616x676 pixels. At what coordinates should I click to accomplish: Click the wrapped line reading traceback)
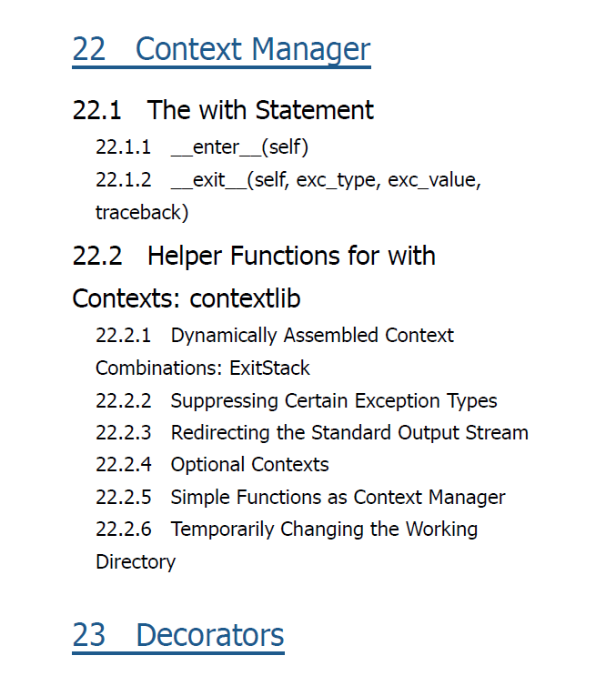(x=142, y=213)
